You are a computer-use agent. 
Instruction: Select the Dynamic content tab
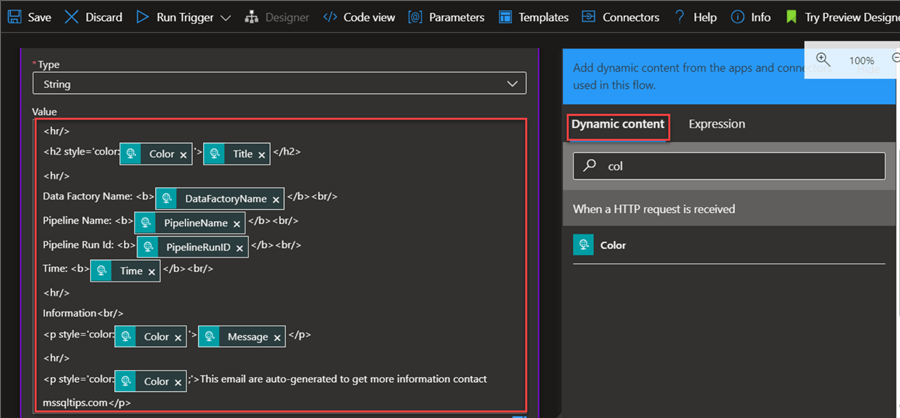[x=617, y=124]
